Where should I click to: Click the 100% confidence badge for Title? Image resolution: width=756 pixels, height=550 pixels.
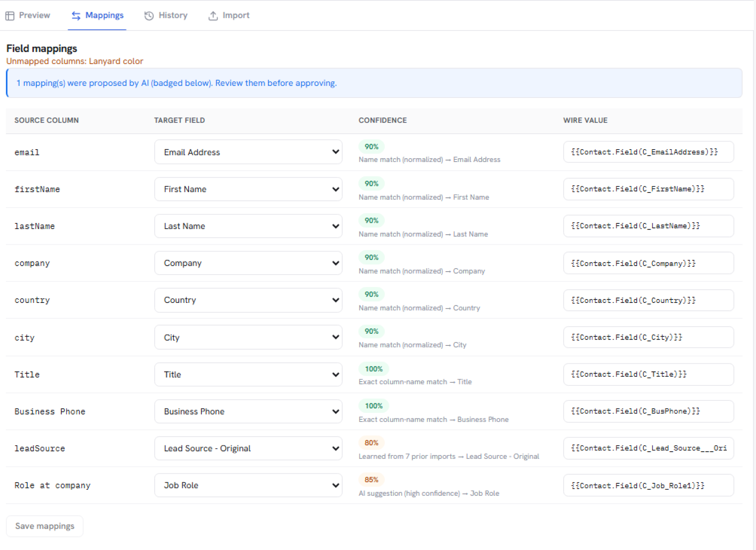pos(374,369)
